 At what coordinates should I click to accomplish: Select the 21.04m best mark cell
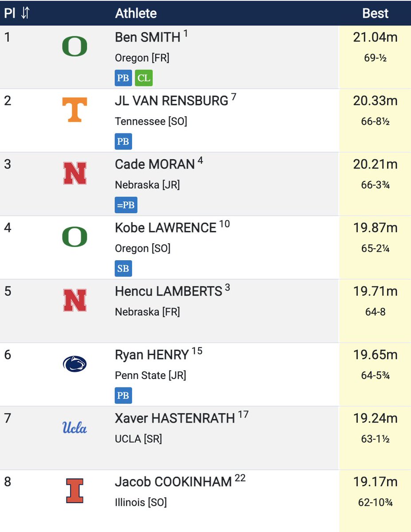(x=375, y=57)
